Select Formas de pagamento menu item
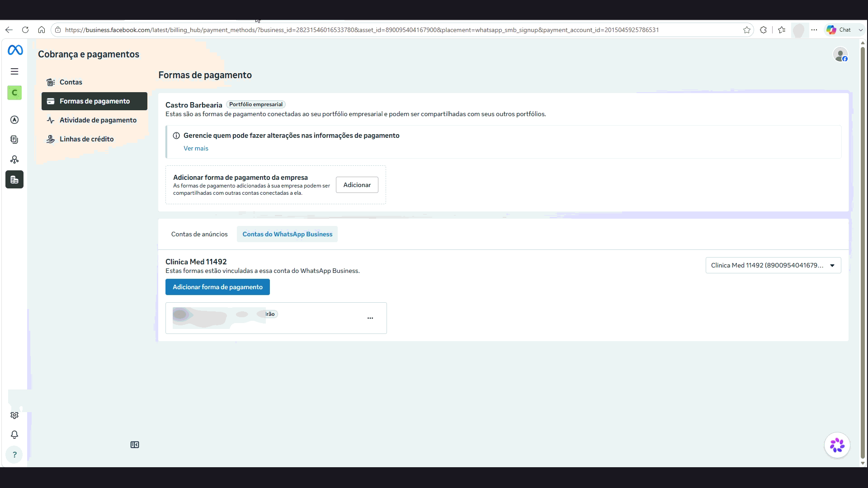868x488 pixels. pos(94,101)
